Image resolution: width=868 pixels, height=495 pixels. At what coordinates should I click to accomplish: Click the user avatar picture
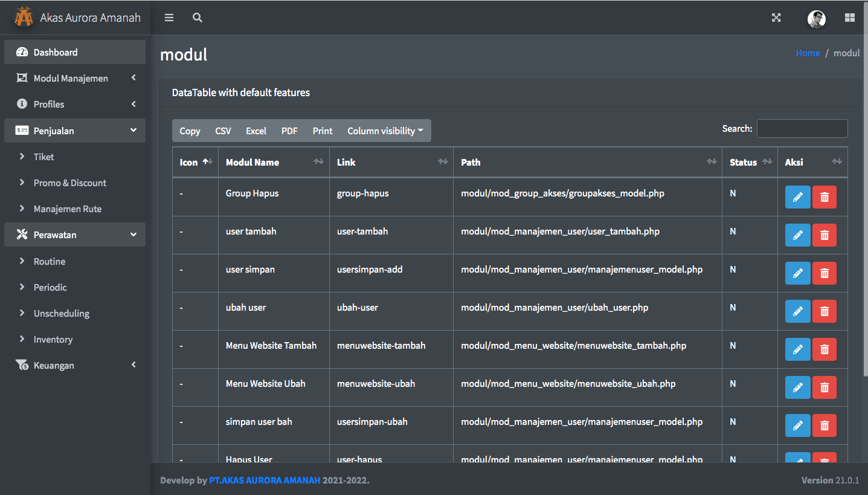pos(816,19)
